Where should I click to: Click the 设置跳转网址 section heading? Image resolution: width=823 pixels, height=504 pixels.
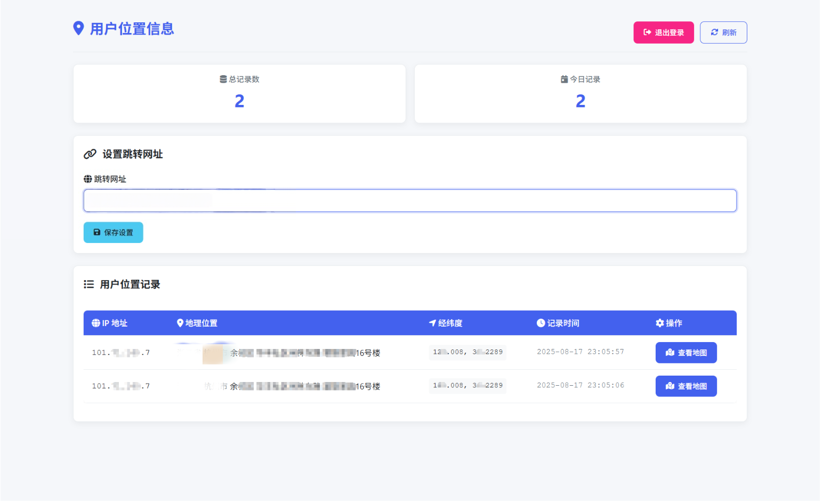tap(133, 154)
